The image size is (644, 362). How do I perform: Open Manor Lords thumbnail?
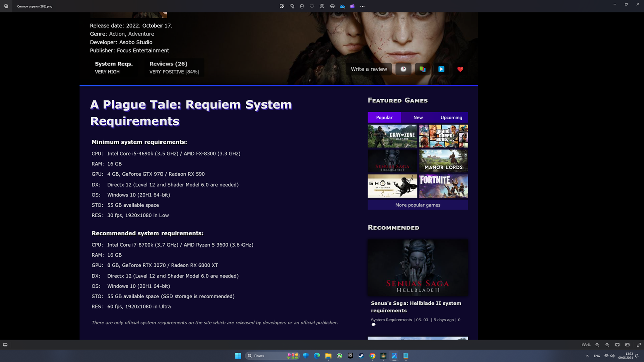tap(444, 161)
